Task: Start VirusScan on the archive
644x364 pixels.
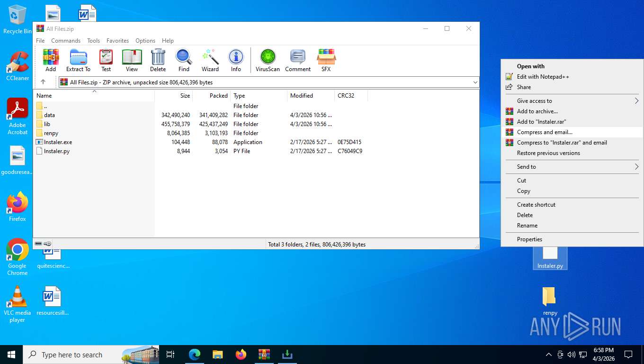Action: pyautogui.click(x=268, y=60)
